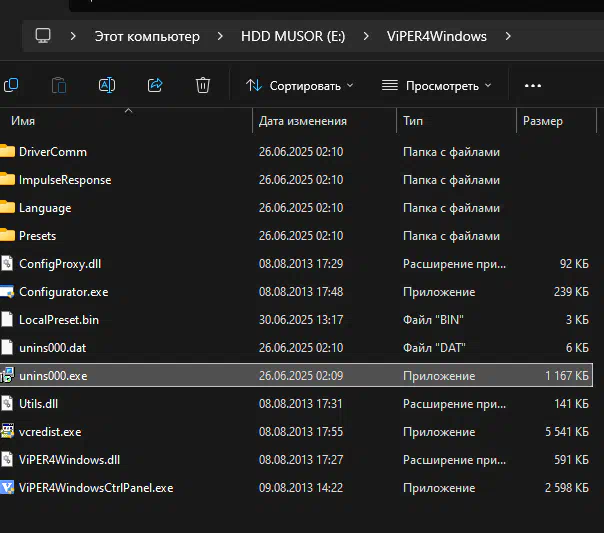Viewport: 604px width, 533px height.
Task: Click the Language folder icon
Action: pos(7,208)
